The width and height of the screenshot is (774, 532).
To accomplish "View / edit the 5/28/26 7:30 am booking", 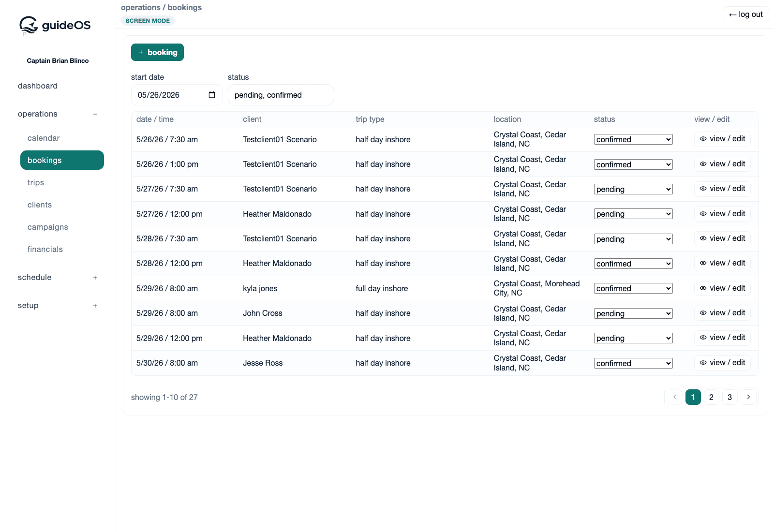I will click(x=722, y=238).
